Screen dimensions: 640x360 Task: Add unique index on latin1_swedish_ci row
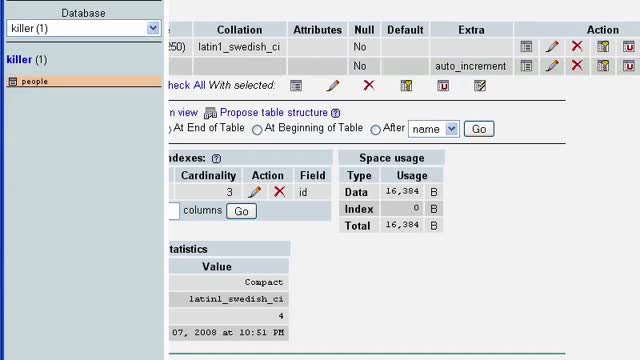(629, 47)
